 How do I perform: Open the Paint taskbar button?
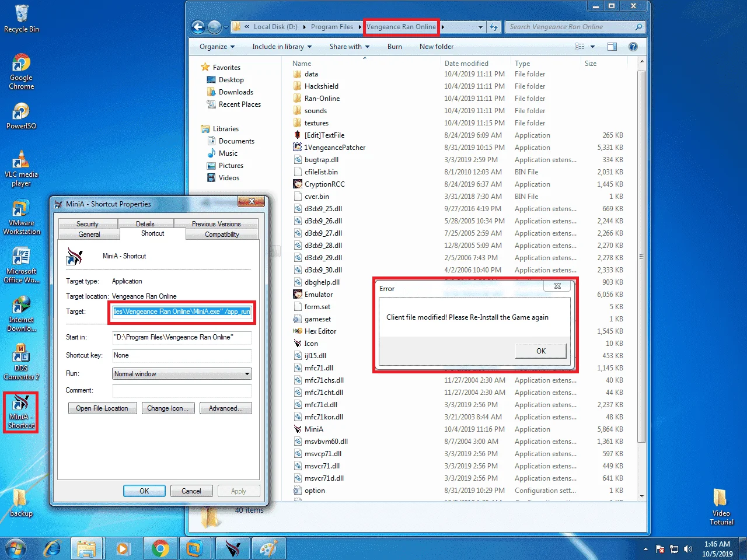(x=268, y=549)
